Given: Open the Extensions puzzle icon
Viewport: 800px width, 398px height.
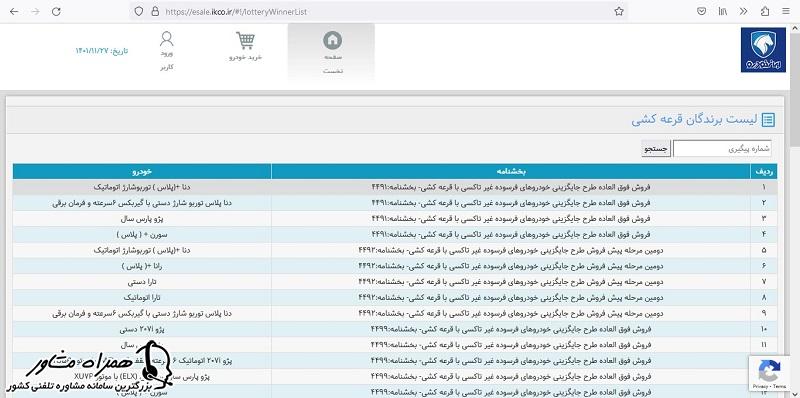Looking at the screenshot, I should pyautogui.click(x=765, y=11).
